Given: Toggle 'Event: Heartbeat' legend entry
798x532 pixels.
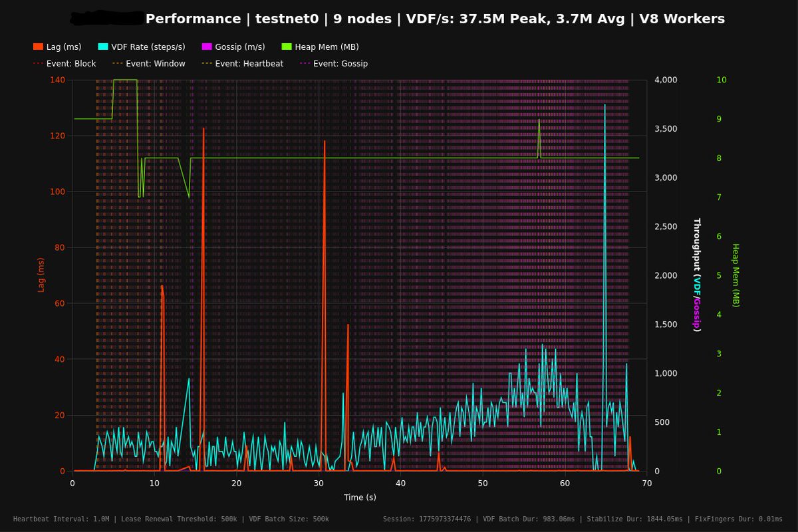Looking at the screenshot, I should 243,64.
